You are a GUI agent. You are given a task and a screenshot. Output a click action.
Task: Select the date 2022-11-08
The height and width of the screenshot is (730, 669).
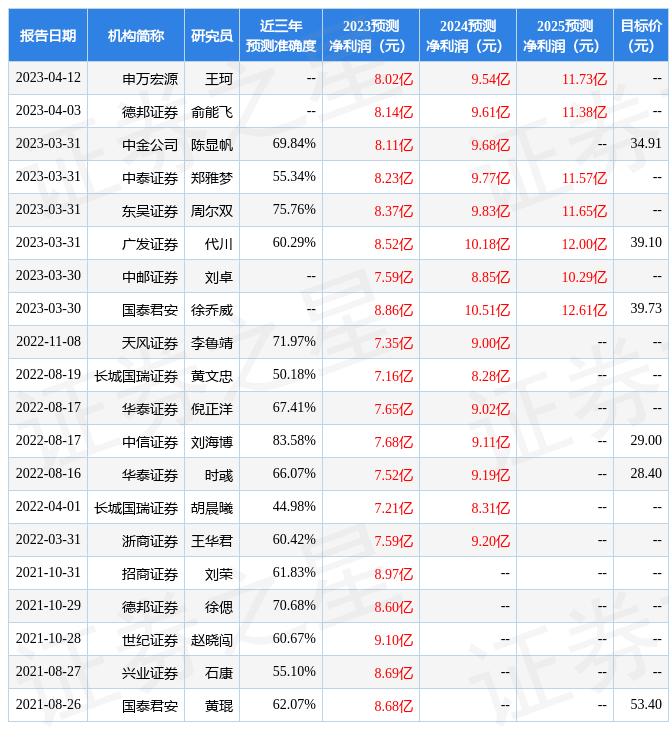pyautogui.click(x=48, y=342)
